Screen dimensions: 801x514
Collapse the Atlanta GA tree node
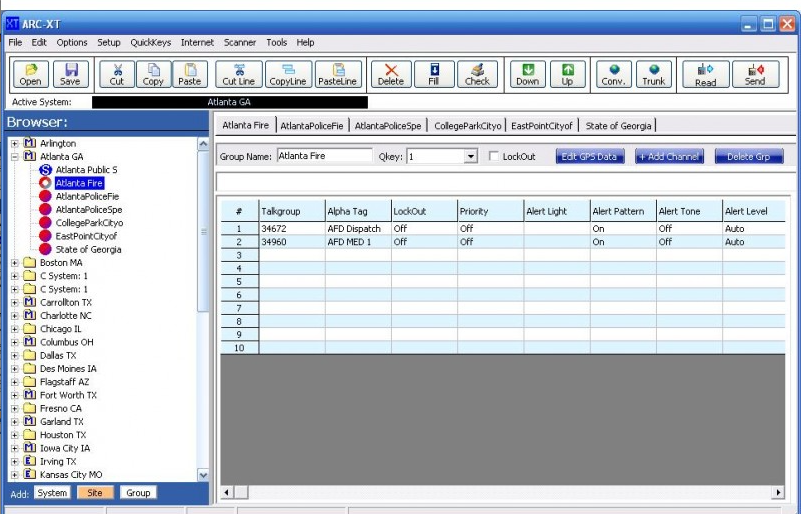(15, 157)
